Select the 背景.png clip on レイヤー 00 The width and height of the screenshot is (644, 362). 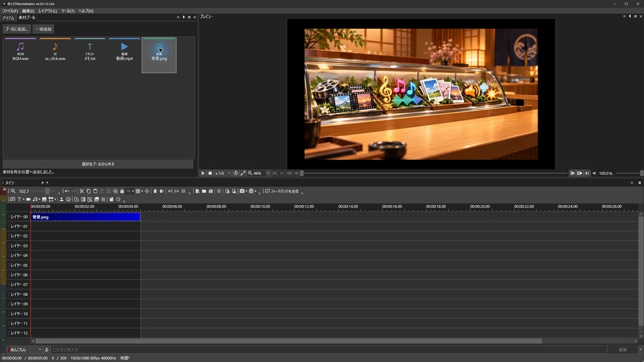(x=86, y=217)
